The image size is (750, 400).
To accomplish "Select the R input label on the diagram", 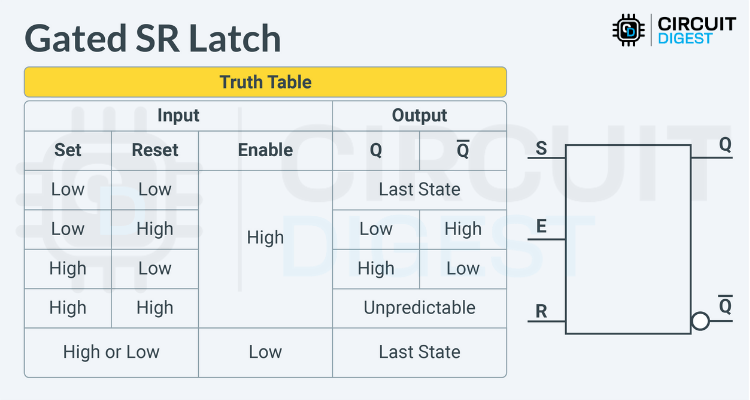I will (x=541, y=310).
